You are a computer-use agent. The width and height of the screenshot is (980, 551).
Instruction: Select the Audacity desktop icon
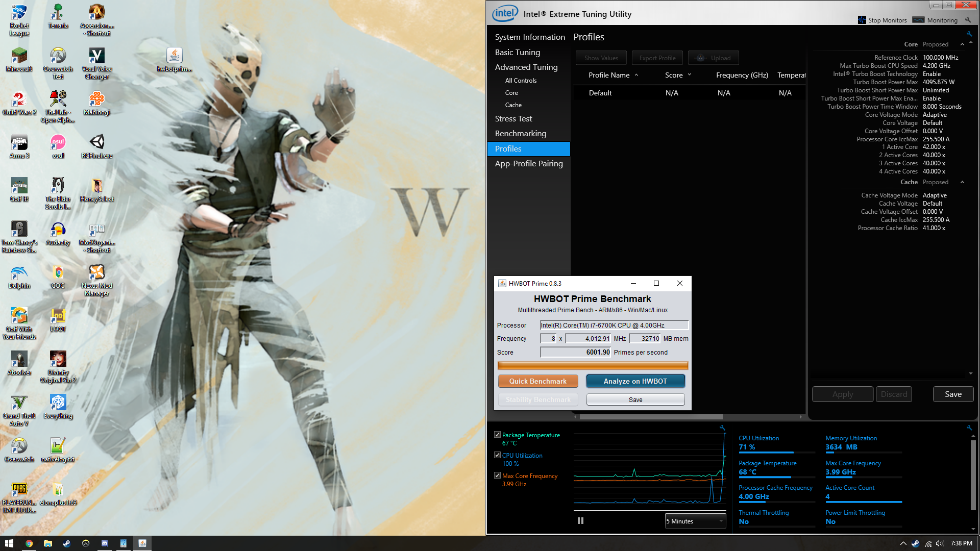[x=58, y=233]
